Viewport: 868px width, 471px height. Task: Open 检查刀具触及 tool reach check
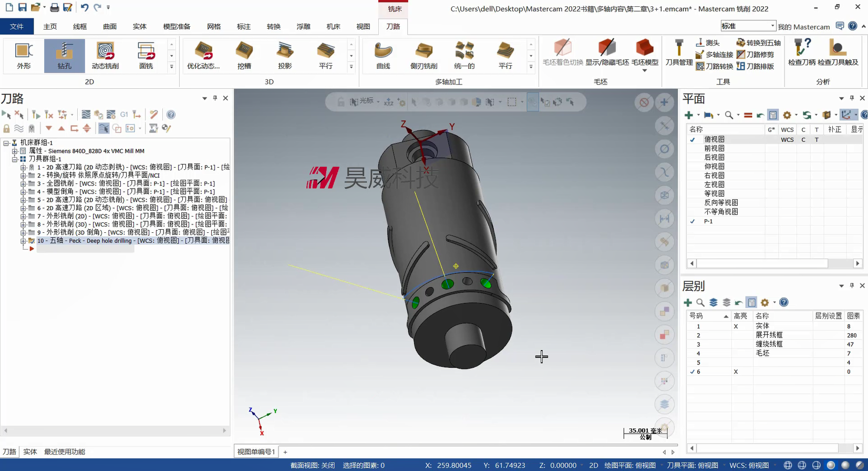point(838,53)
